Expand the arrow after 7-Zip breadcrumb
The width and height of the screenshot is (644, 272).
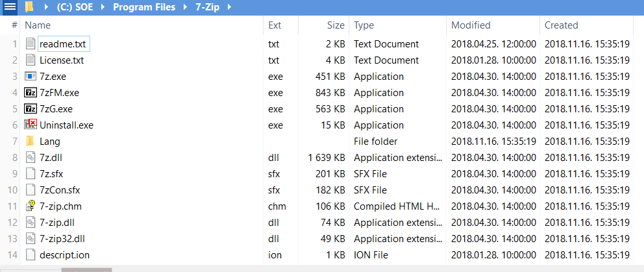coord(230,7)
